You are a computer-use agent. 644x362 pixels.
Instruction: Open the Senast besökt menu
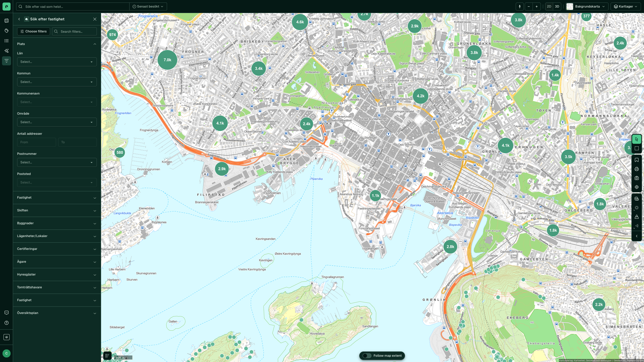[x=148, y=7]
